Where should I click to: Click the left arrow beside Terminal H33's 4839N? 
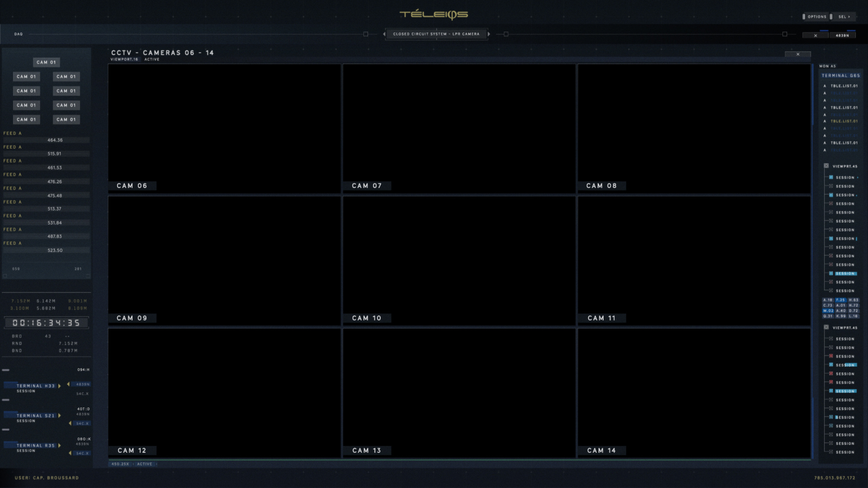click(68, 384)
